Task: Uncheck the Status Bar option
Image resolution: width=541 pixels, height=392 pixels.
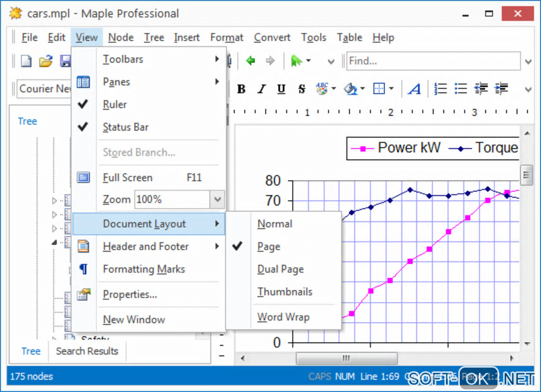Action: [x=149, y=127]
